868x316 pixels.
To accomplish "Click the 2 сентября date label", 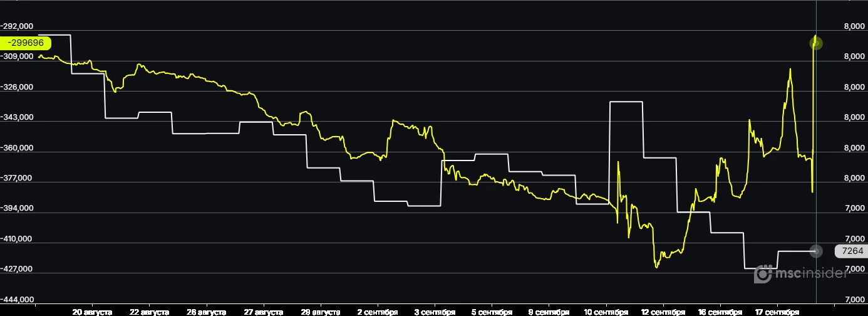I will (378, 312).
